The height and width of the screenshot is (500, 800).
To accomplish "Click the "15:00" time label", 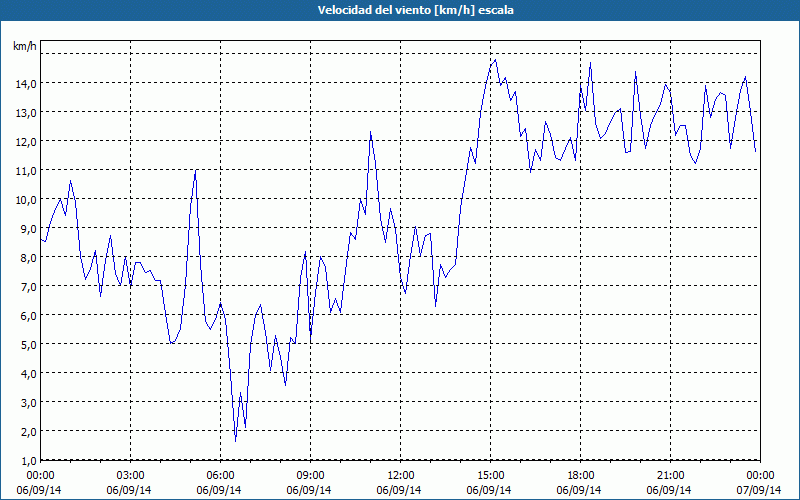I will tap(490, 476).
